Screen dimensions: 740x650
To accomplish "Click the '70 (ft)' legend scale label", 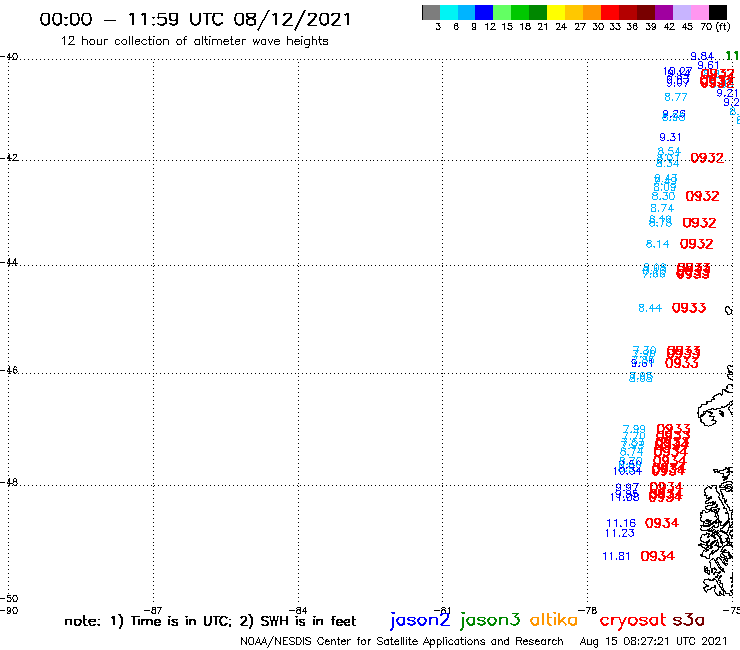I will point(715,27).
